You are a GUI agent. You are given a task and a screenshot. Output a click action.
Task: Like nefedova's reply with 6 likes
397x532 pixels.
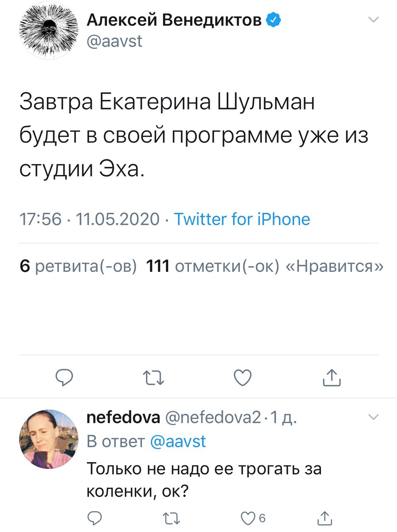248,518
